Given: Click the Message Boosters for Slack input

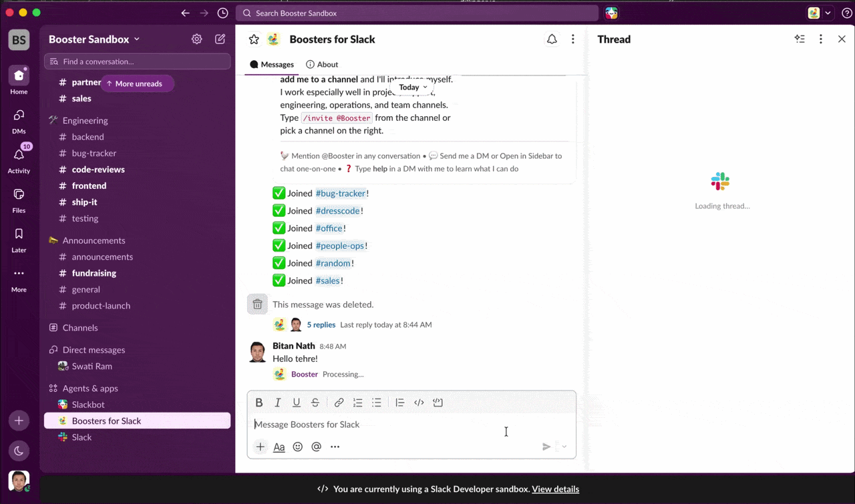Looking at the screenshot, I should 411,425.
